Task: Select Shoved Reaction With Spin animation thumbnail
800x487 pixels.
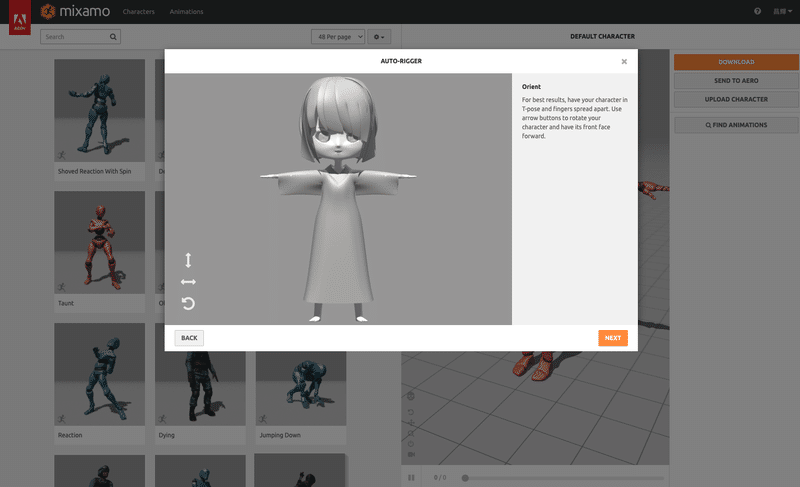Action: [x=99, y=111]
